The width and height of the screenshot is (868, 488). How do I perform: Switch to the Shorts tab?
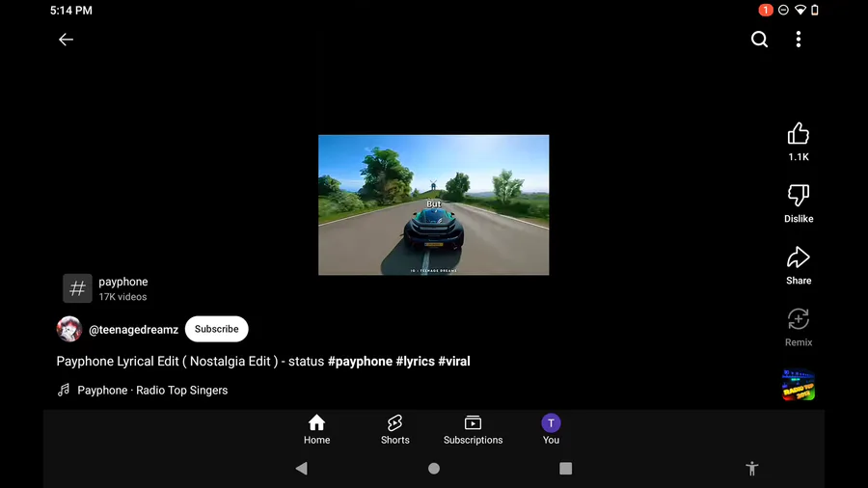pos(394,430)
